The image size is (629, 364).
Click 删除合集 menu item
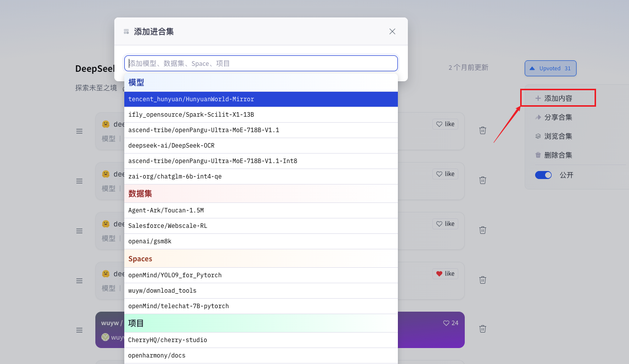click(x=558, y=155)
